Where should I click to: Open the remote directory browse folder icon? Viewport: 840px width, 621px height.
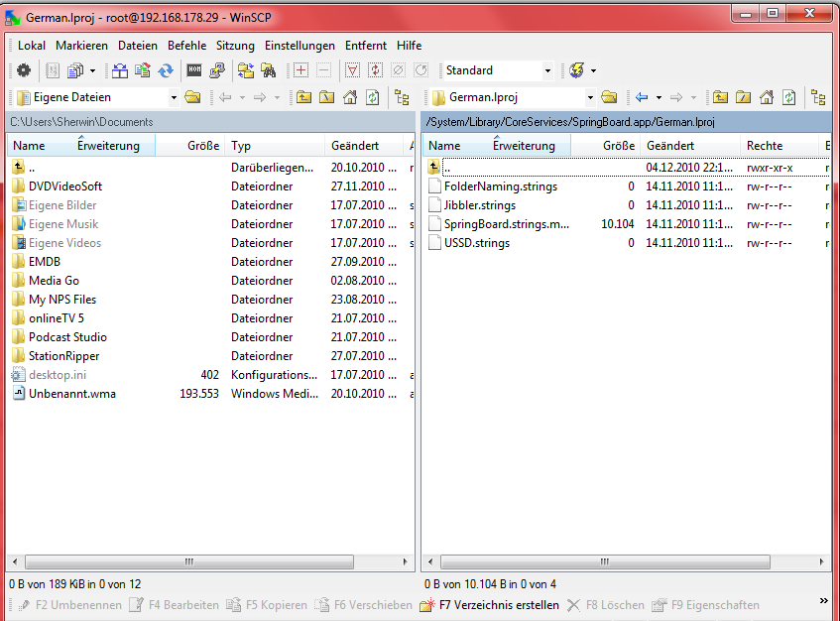[x=609, y=97]
